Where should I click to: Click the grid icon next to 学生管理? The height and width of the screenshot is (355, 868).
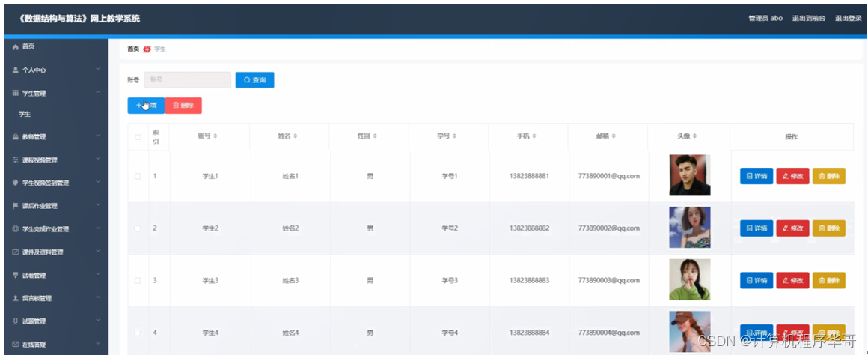click(16, 93)
